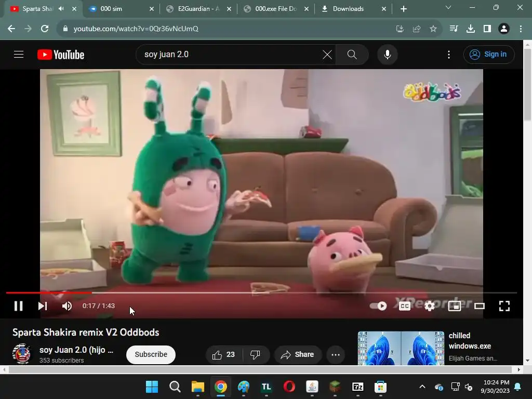
Task: Open YouTube hamburger guide menu
Action: pyautogui.click(x=19, y=54)
